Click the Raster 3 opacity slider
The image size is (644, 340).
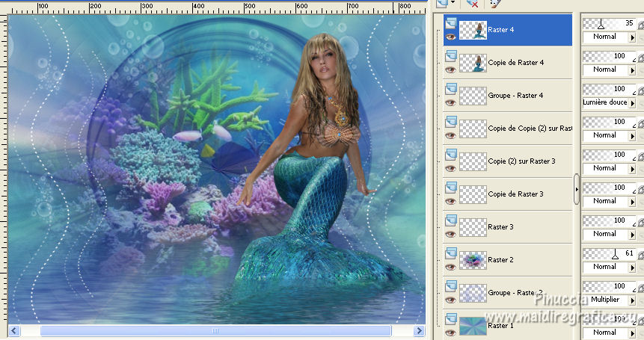coord(609,221)
